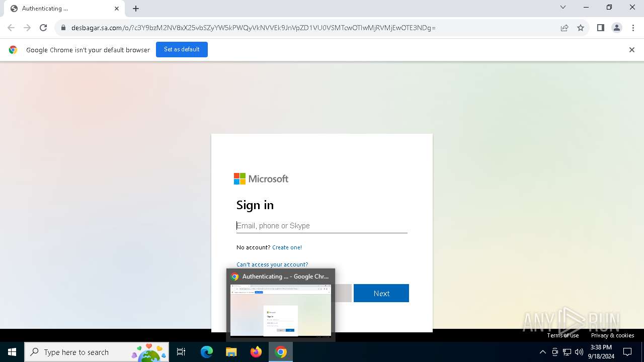Open Task View on taskbar
The width and height of the screenshot is (644, 362).
point(181,352)
